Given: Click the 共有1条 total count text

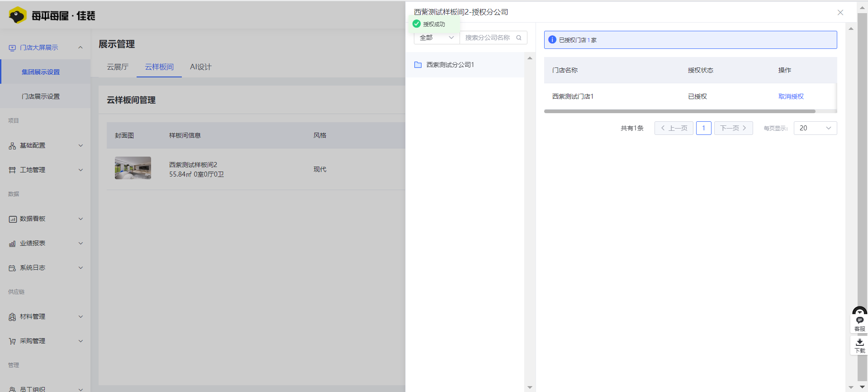Looking at the screenshot, I should 632,128.
